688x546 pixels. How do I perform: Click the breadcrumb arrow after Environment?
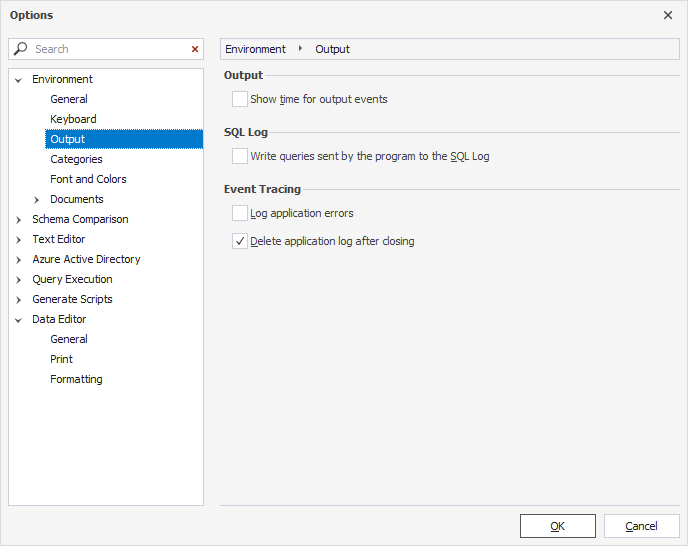[301, 49]
